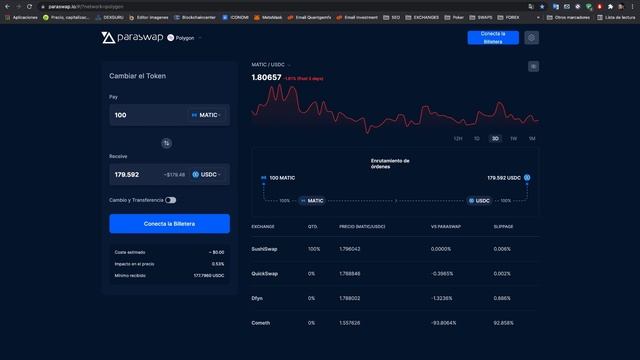
Task: Click the SushiSwap exchange row
Action: [395, 249]
